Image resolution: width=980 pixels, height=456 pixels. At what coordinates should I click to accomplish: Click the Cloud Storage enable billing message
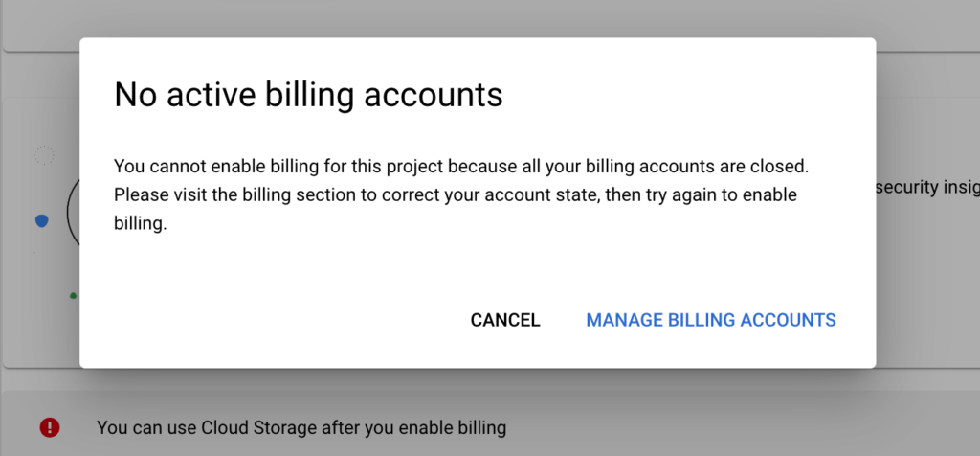click(301, 427)
